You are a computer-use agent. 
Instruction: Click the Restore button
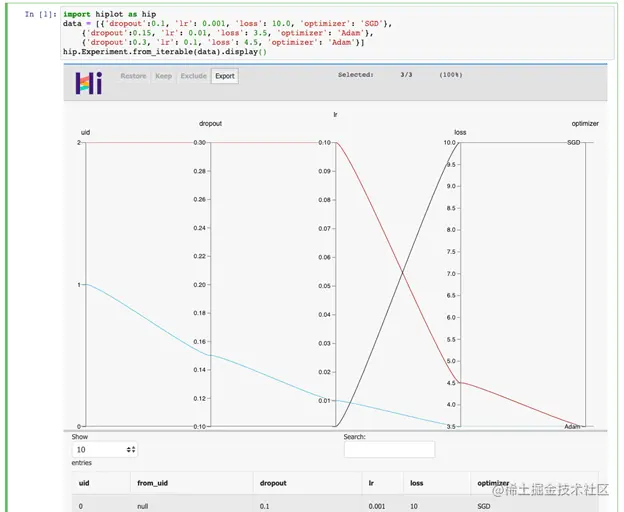(x=133, y=76)
